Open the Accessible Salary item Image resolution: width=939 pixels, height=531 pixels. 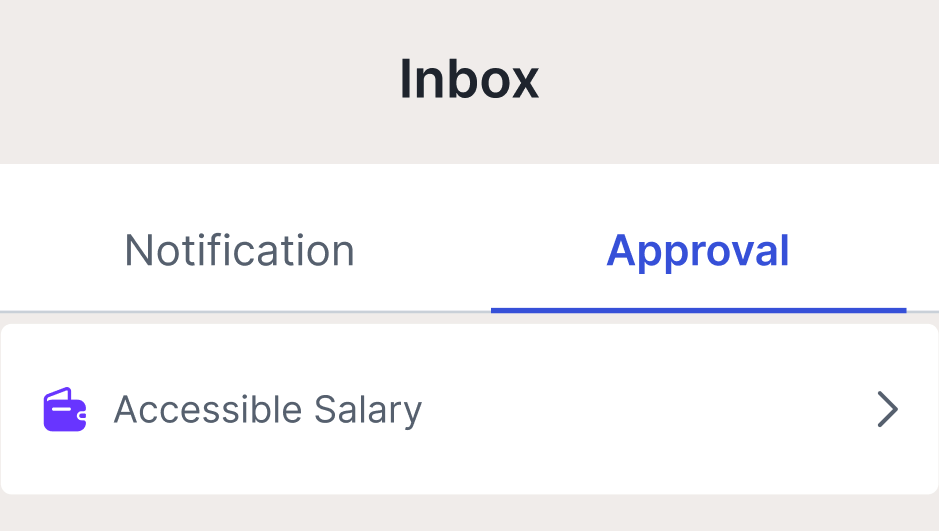click(x=268, y=410)
